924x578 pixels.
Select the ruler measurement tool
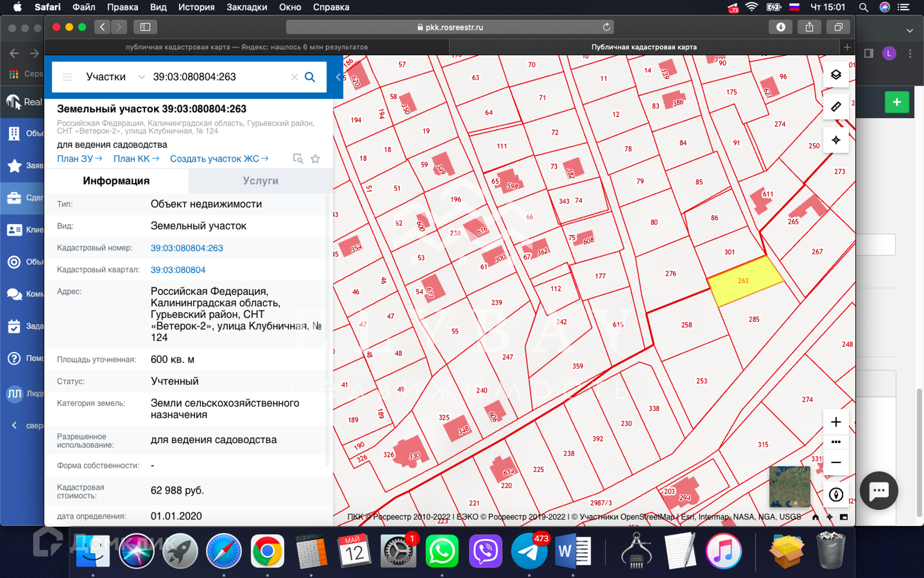(x=836, y=107)
